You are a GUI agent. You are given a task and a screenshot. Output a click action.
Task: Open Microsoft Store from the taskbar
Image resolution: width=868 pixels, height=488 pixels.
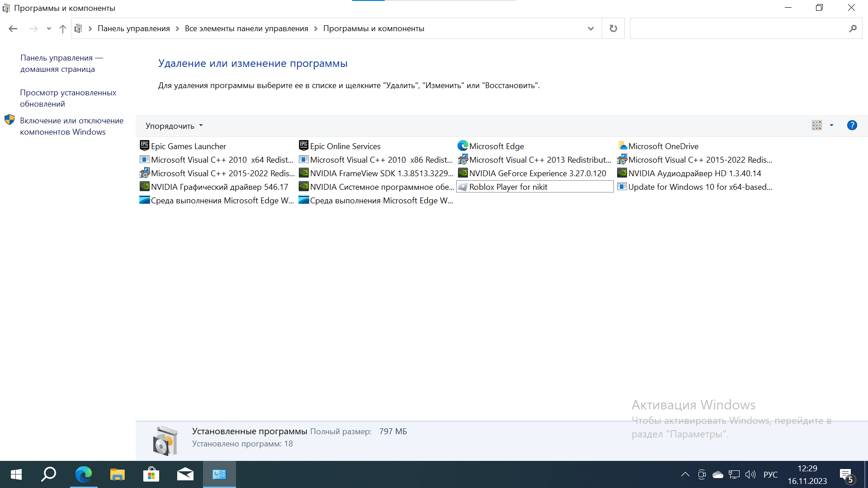[x=151, y=474]
